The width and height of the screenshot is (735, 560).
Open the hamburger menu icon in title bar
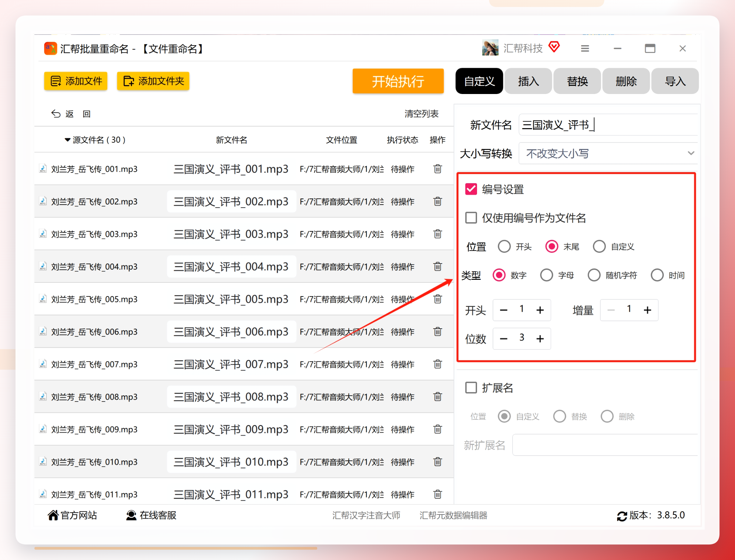pos(585,48)
